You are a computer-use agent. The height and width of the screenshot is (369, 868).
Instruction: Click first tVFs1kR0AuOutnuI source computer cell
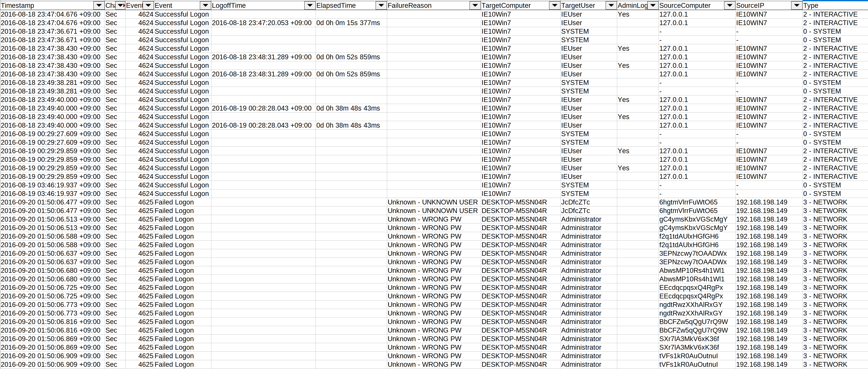(x=697, y=356)
